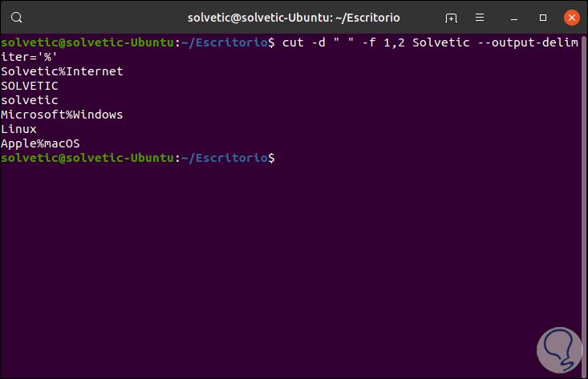Click the Apple%macOS output line

pos(40,143)
